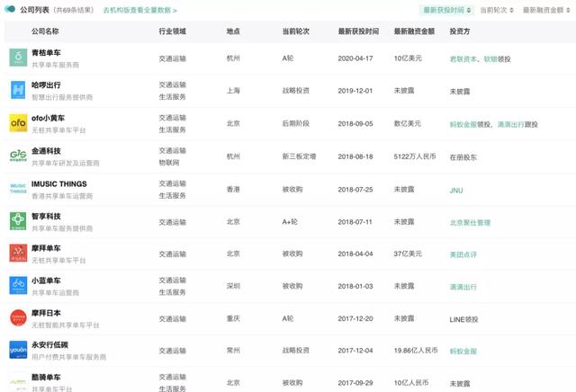Open investor link 君联资本
The width and height of the screenshot is (576, 392).
463,58
